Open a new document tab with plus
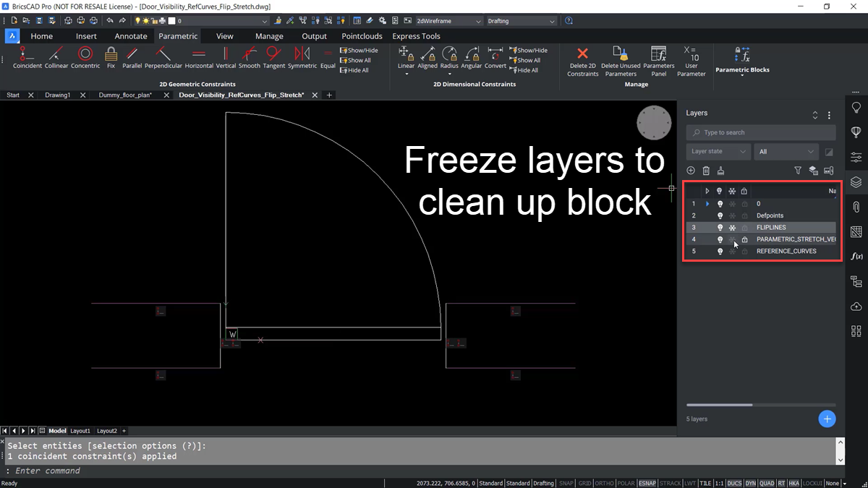 click(329, 95)
